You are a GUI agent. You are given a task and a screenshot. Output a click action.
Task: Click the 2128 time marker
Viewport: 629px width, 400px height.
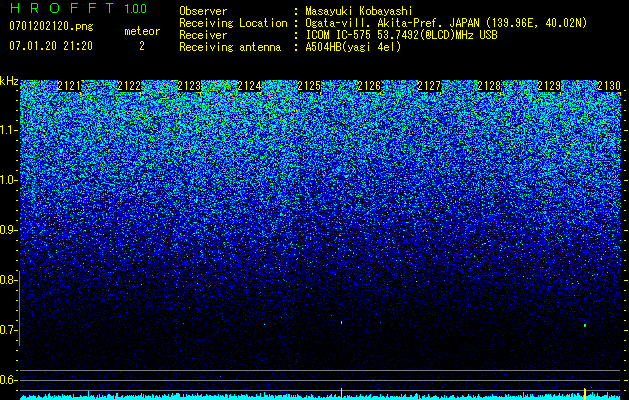click(x=489, y=86)
